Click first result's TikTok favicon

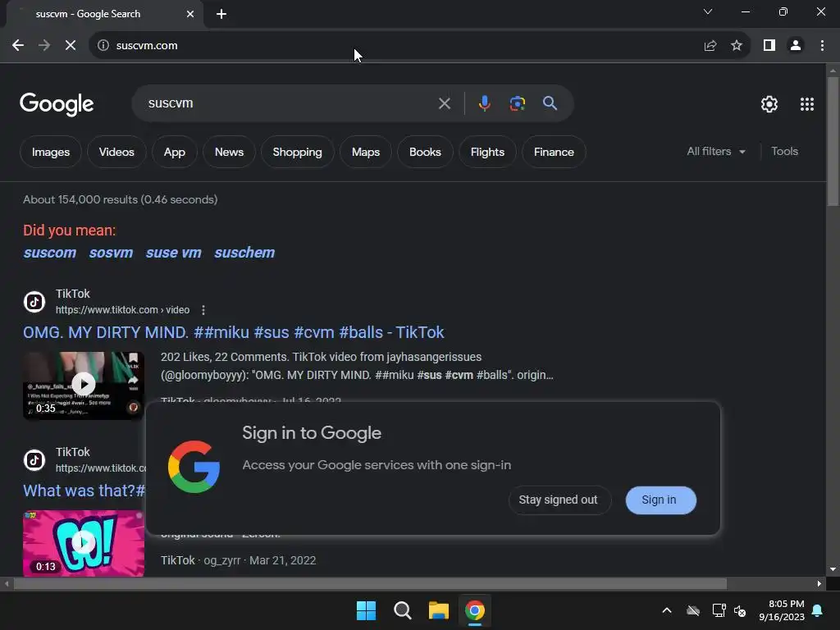click(x=34, y=302)
